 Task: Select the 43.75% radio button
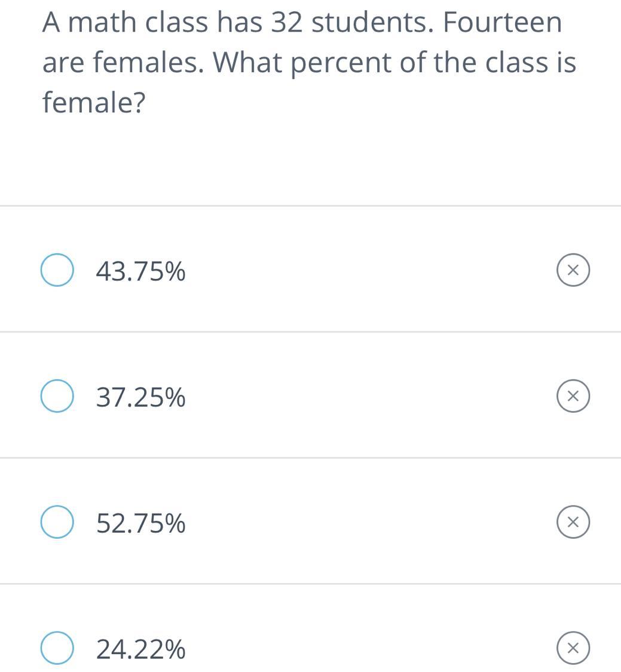point(57,270)
